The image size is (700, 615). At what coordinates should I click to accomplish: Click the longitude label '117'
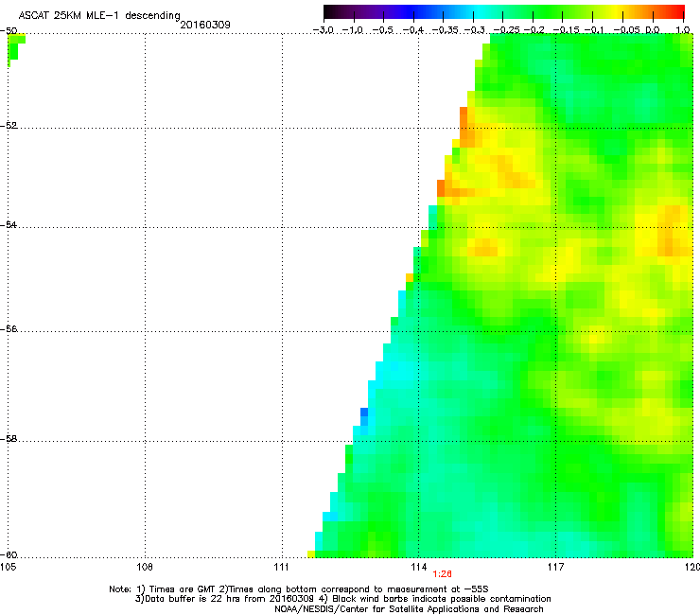[x=555, y=567]
